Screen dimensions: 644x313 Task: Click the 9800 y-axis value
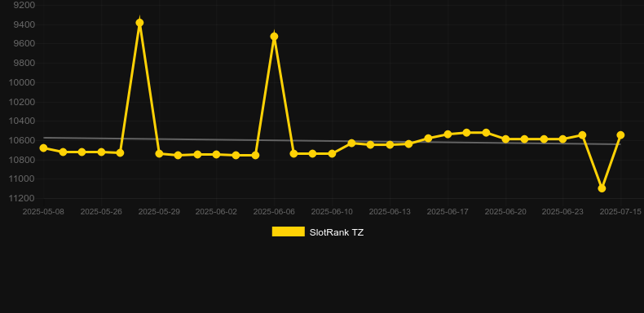tap(24, 64)
